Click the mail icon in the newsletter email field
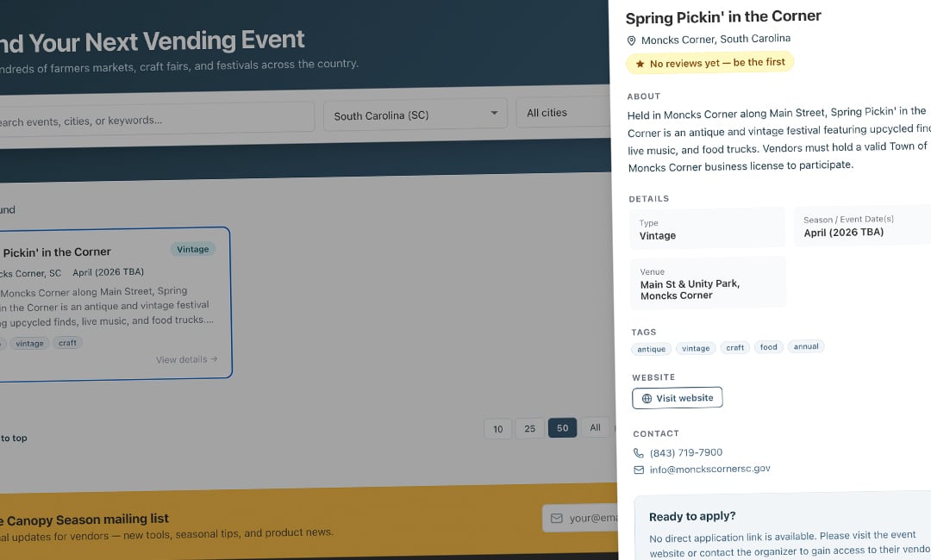931x560 pixels. (556, 519)
